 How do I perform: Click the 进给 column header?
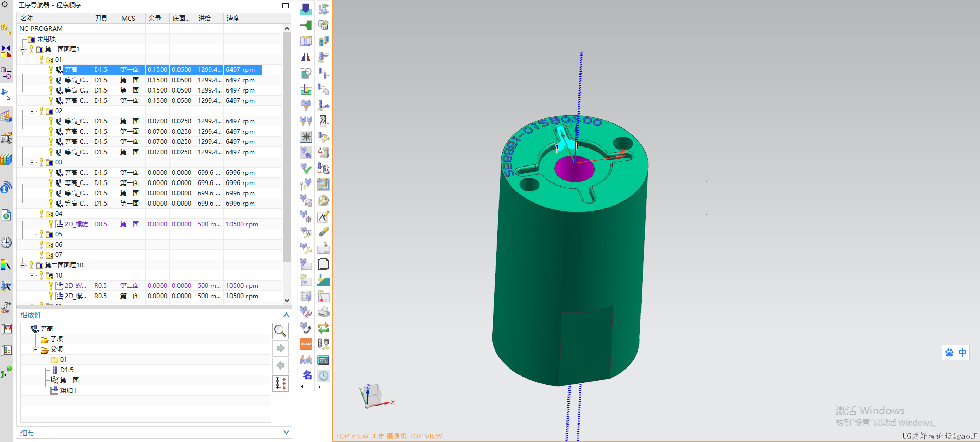(209, 18)
